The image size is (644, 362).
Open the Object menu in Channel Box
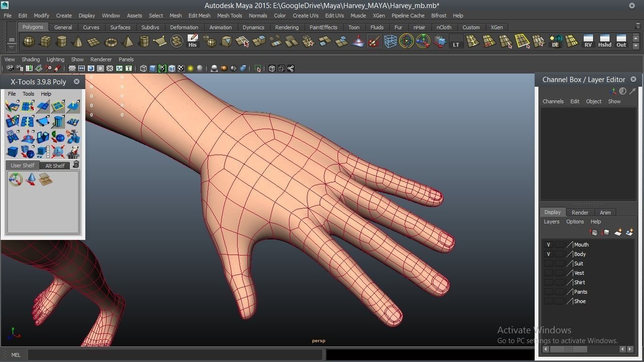594,101
